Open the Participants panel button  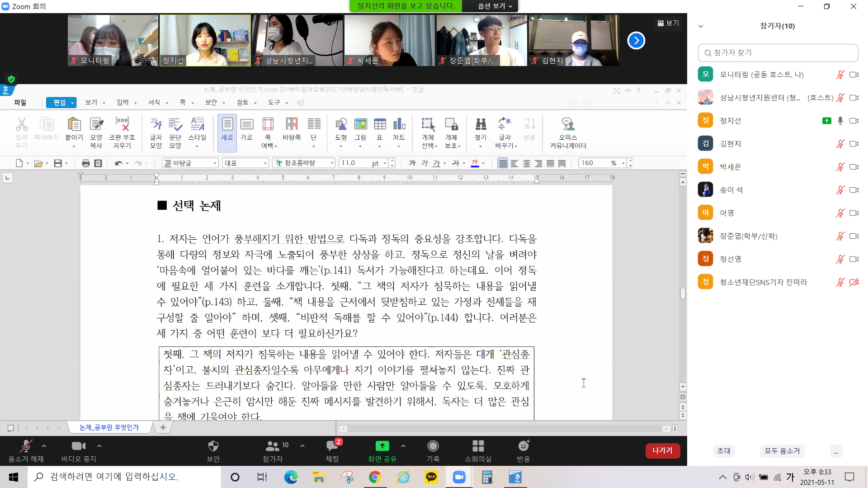[273, 450]
